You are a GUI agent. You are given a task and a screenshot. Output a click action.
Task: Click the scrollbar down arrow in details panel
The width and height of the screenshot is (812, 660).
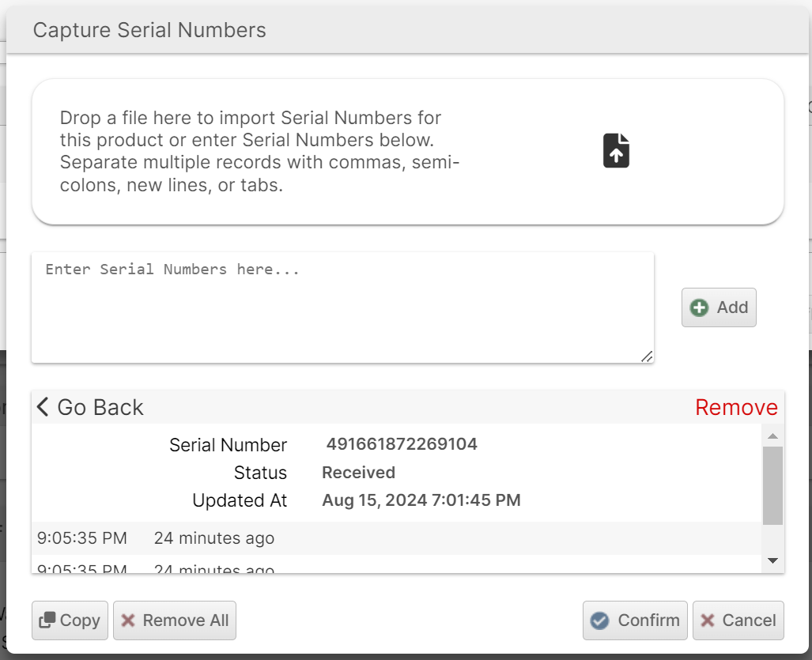(x=772, y=560)
